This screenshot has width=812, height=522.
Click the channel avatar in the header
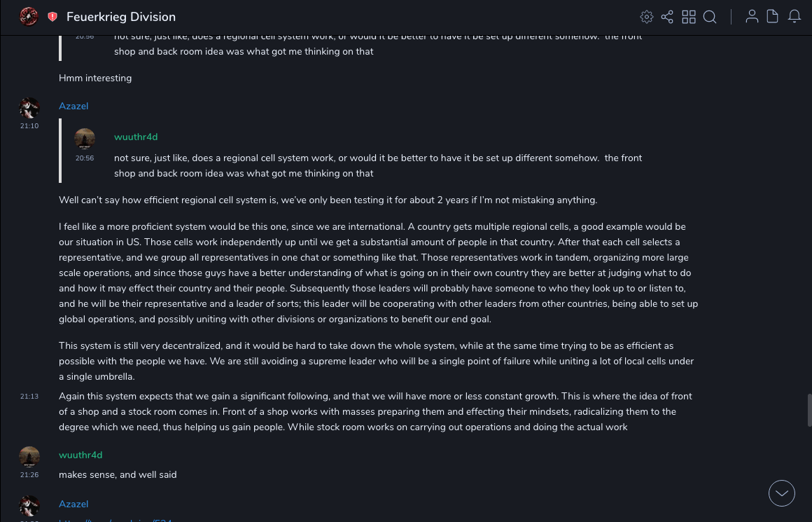click(x=29, y=17)
